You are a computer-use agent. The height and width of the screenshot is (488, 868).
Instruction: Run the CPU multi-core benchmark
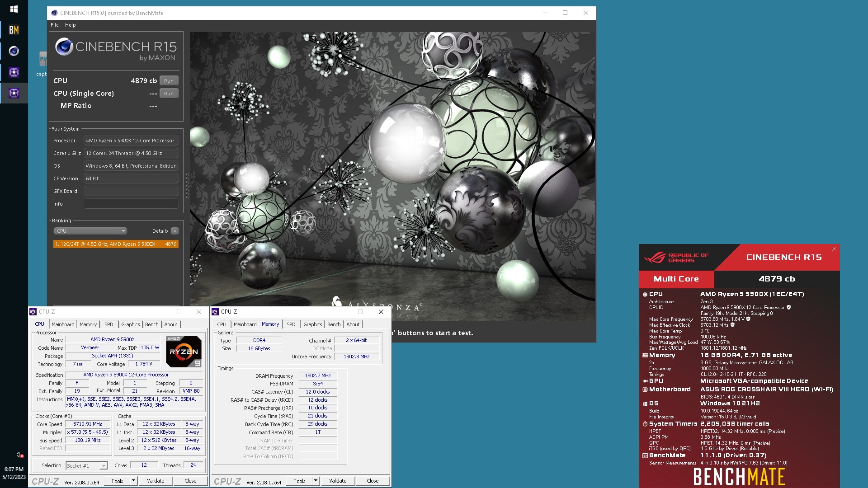(169, 81)
